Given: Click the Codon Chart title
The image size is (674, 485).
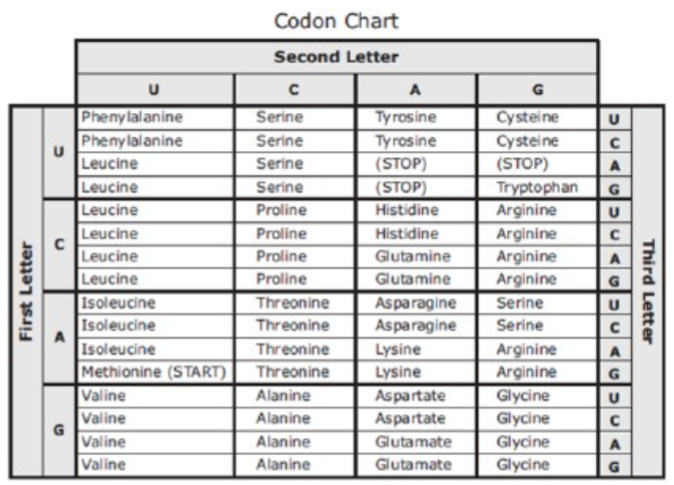Looking at the screenshot, I should (337, 21).
